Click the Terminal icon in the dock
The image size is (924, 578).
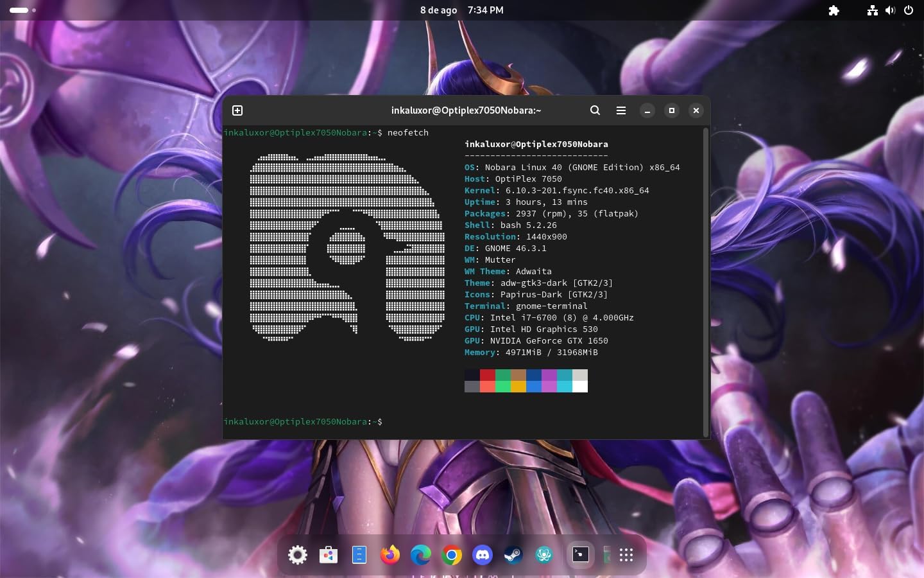point(581,555)
